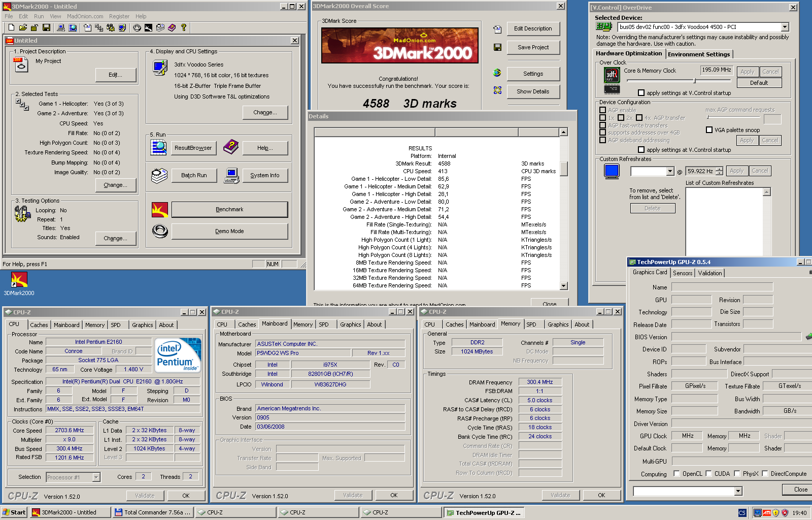Click the Core & Memory Clock slider handle
The height and width of the screenshot is (520, 812).
[694, 81]
